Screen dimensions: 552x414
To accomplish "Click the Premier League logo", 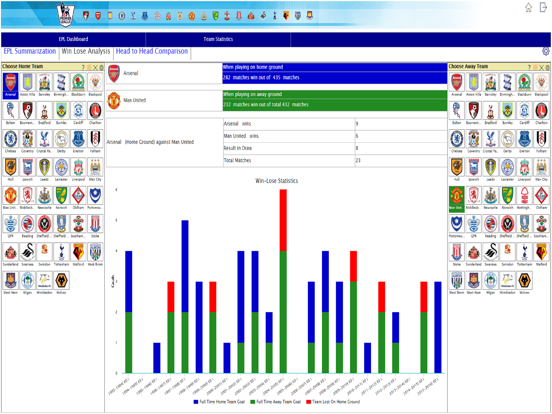I will (x=66, y=15).
